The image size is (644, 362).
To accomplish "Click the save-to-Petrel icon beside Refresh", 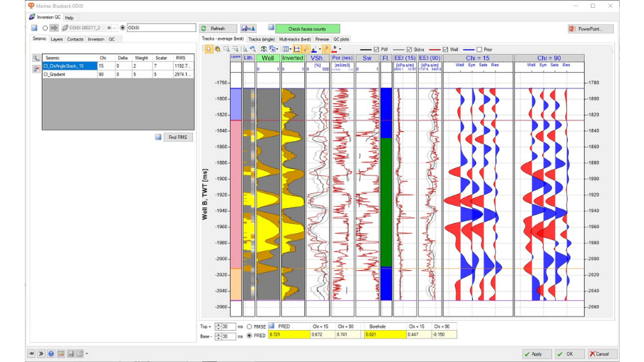I will 249,29.
